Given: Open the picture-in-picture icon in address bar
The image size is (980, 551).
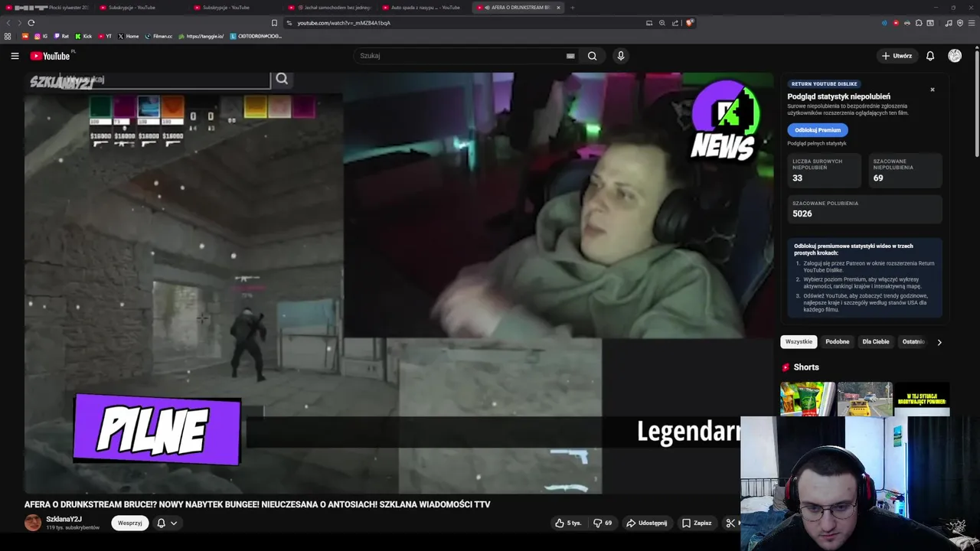Looking at the screenshot, I should click(649, 23).
